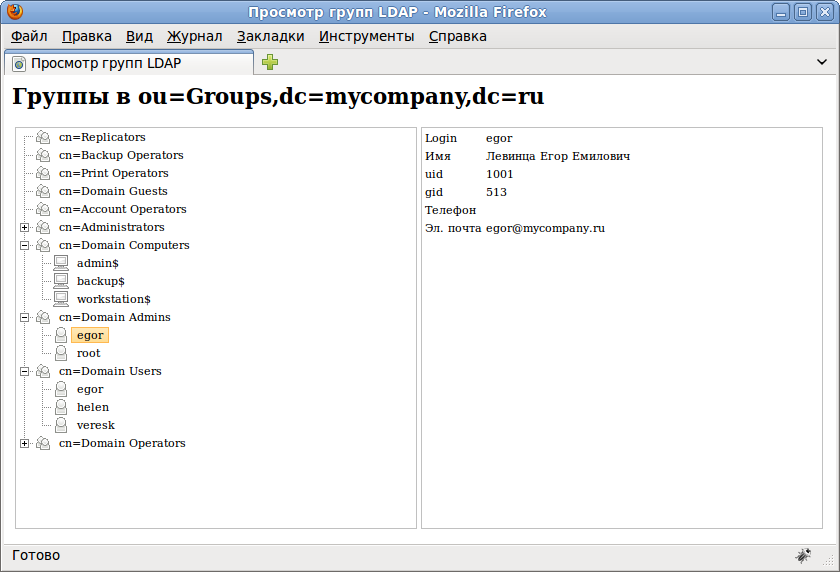Collapse the cn=Domain Admins group
Image resolution: width=840 pixels, height=572 pixels.
[x=25, y=317]
